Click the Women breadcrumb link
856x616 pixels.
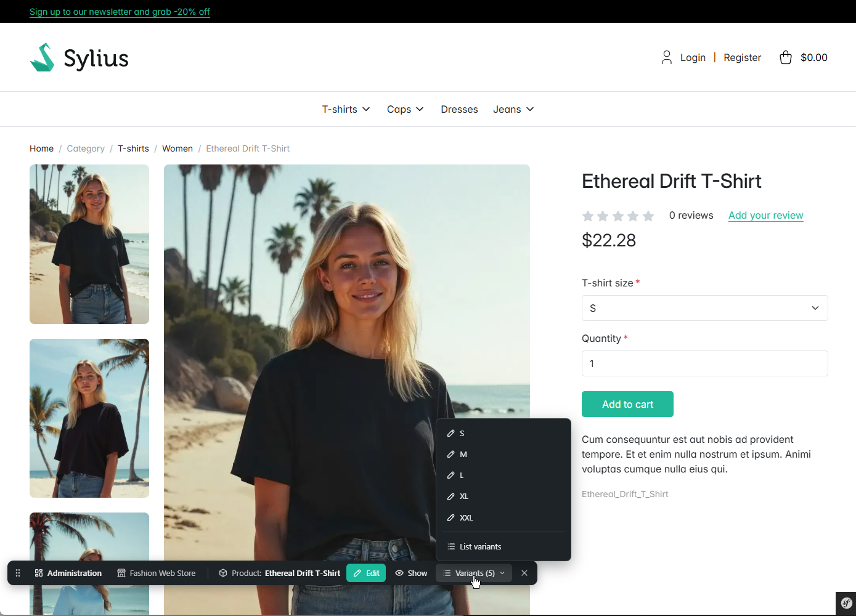(177, 148)
